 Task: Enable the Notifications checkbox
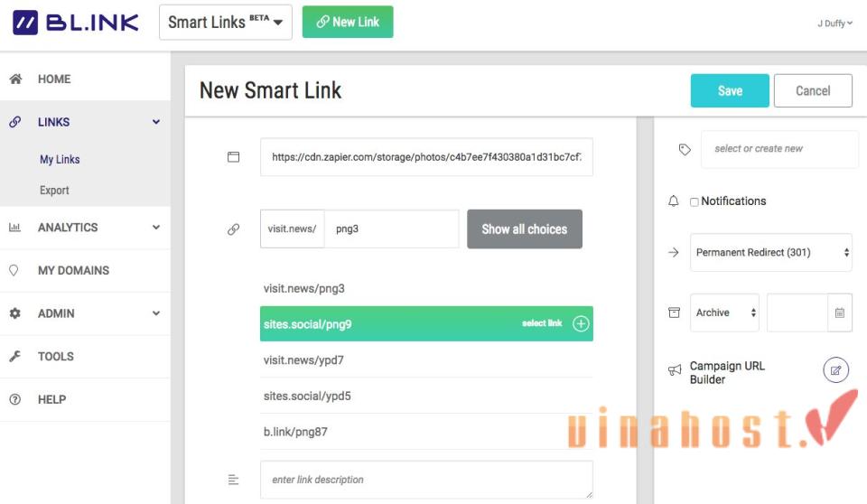[x=695, y=201]
